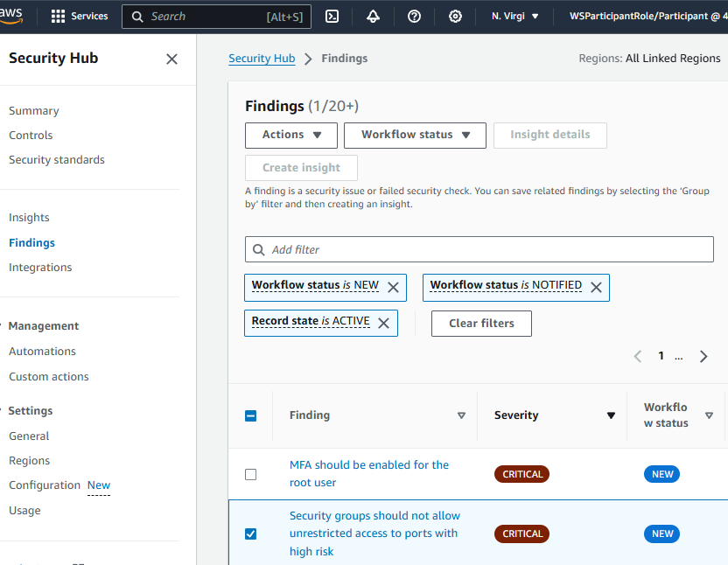Viewport: 728px width, 565px height.
Task: Click the top Search box
Action: (x=216, y=17)
